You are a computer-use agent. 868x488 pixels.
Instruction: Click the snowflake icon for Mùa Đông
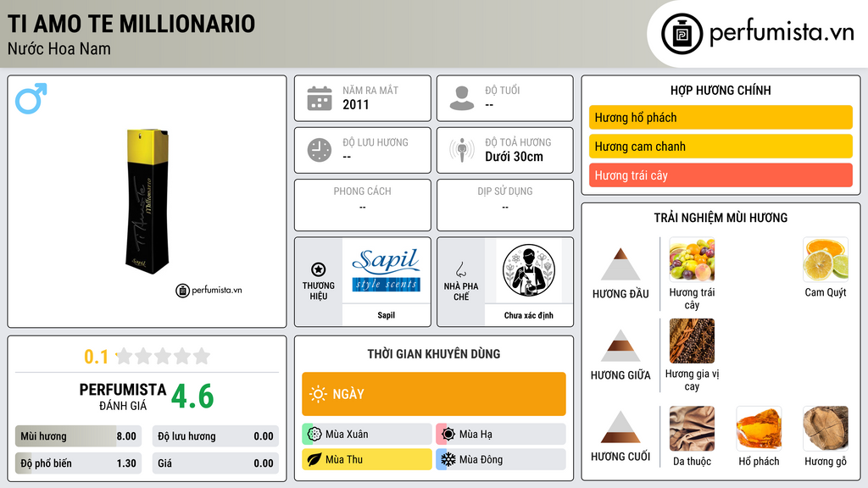[448, 459]
